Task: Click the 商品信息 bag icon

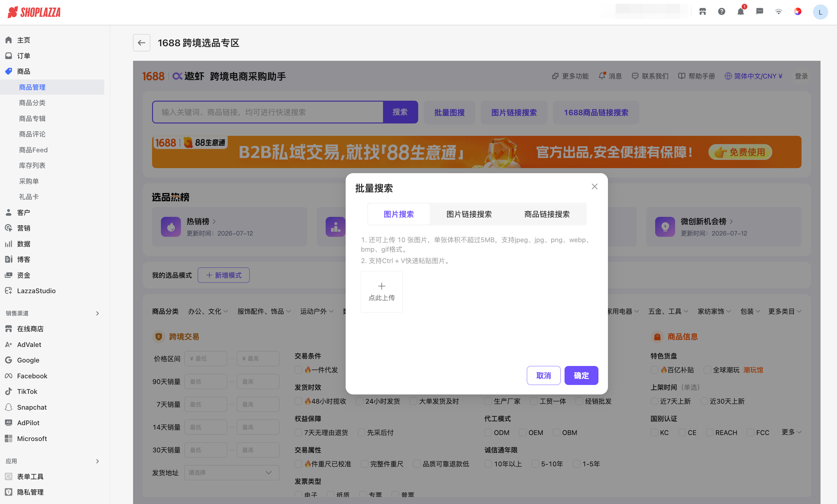Action: pos(657,337)
